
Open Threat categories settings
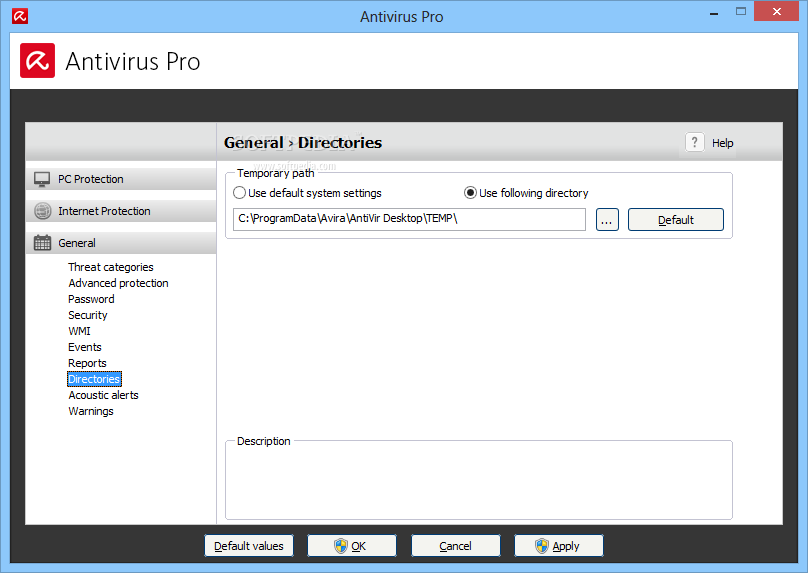pos(111,267)
